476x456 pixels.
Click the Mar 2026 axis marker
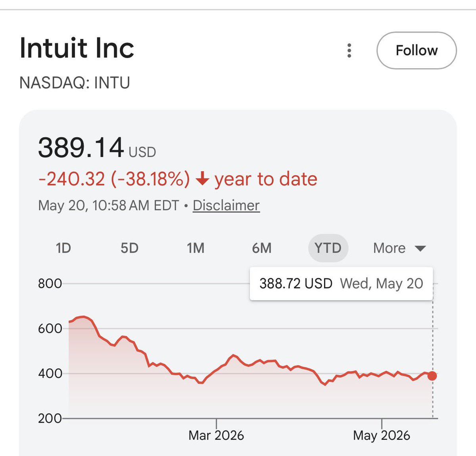click(x=216, y=435)
